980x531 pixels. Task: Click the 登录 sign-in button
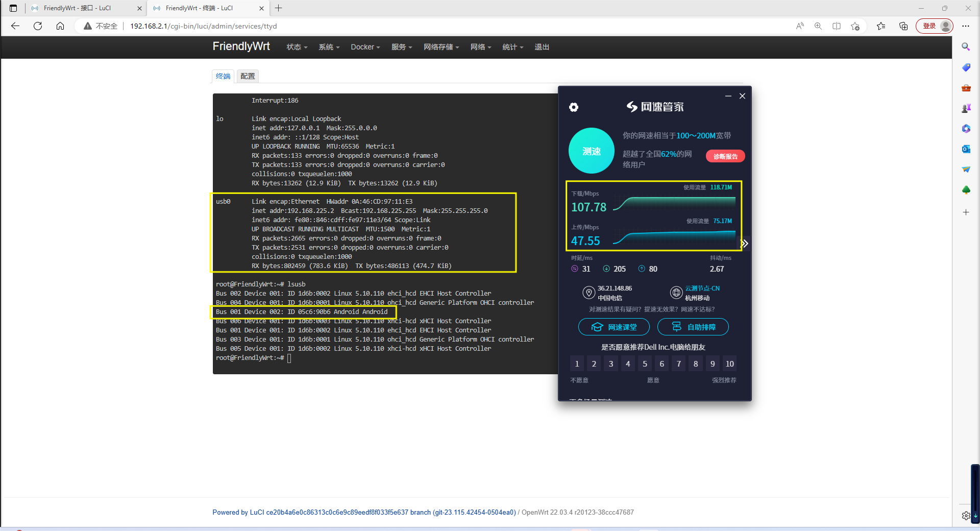[934, 26]
